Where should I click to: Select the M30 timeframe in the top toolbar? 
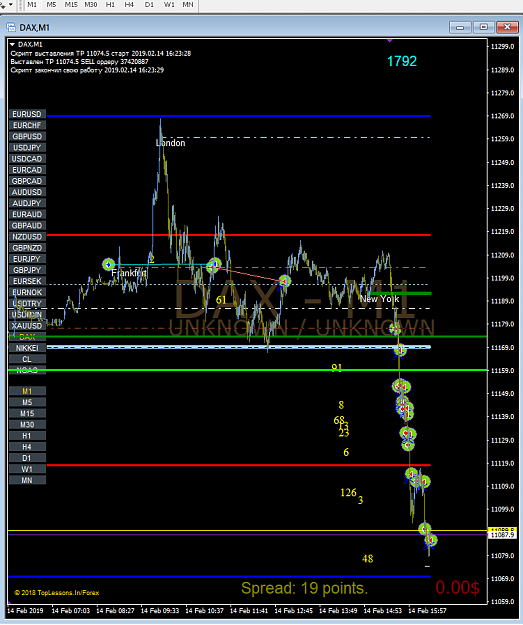[91, 5]
